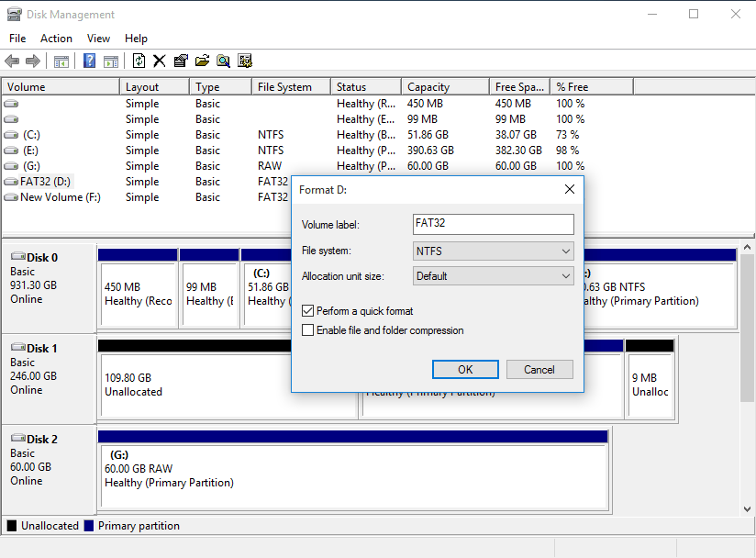Sort by the Status column header

tap(366, 87)
